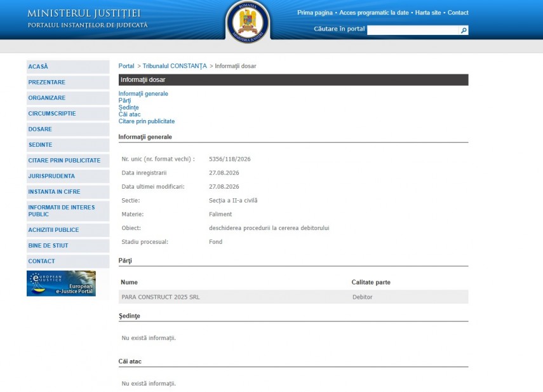Click registration date value beside Data inregistrarii
The image size is (543, 392).
pos(224,173)
